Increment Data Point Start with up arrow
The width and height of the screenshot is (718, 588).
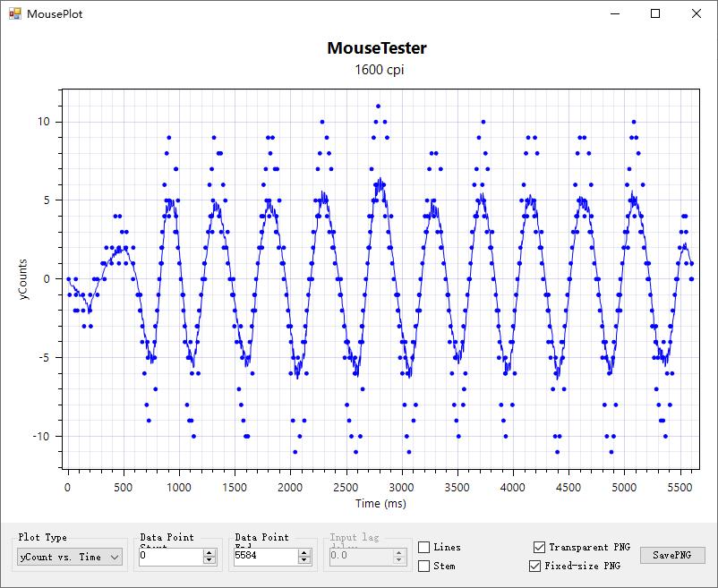[x=209, y=552]
